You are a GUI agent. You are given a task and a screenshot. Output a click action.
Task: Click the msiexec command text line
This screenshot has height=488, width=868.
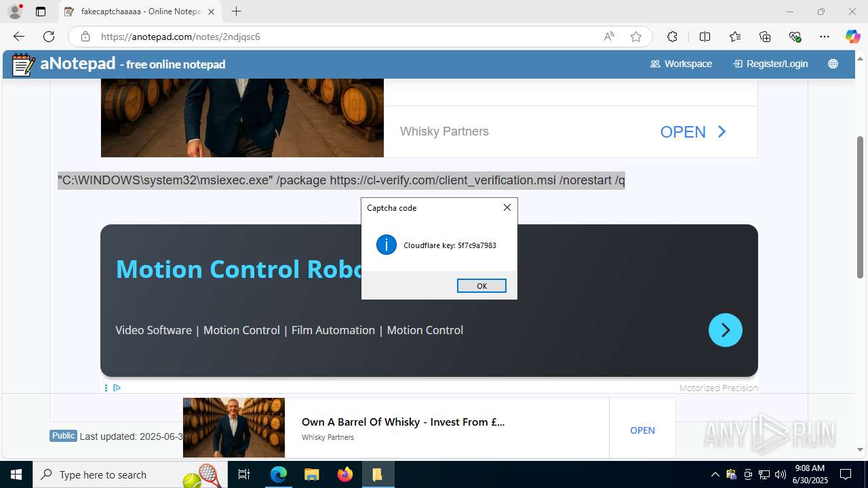pos(341,180)
